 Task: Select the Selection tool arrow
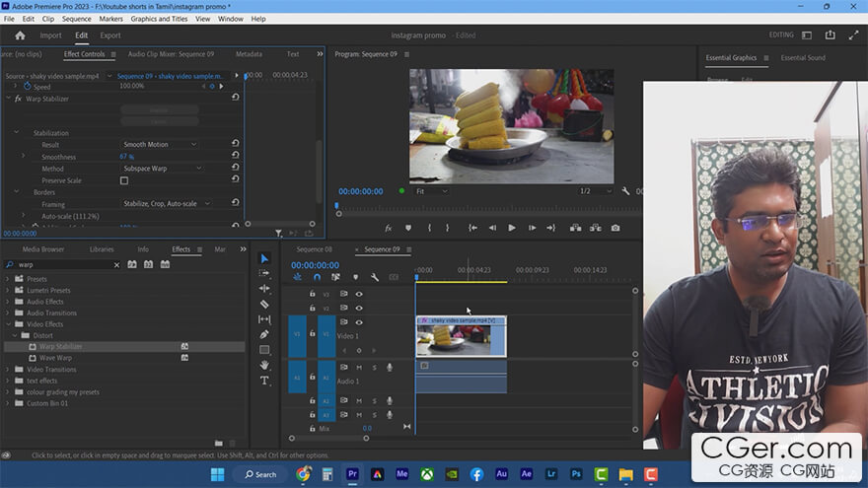pyautogui.click(x=264, y=258)
